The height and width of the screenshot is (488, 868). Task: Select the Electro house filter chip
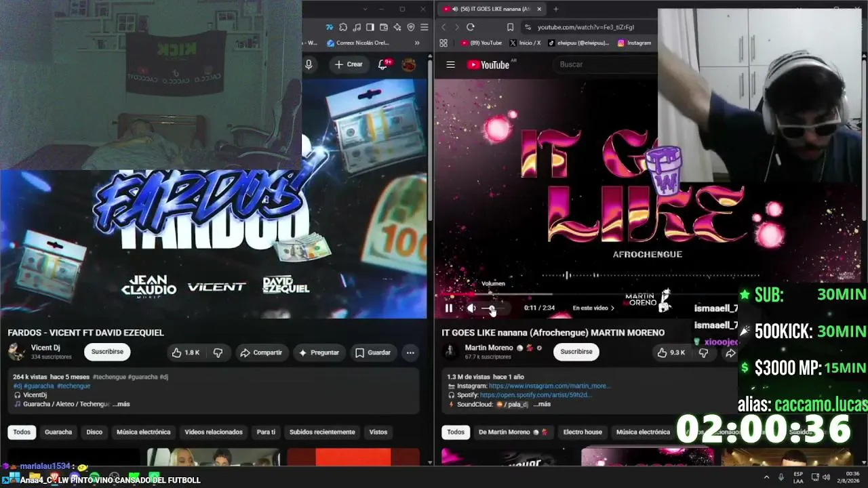[583, 432]
